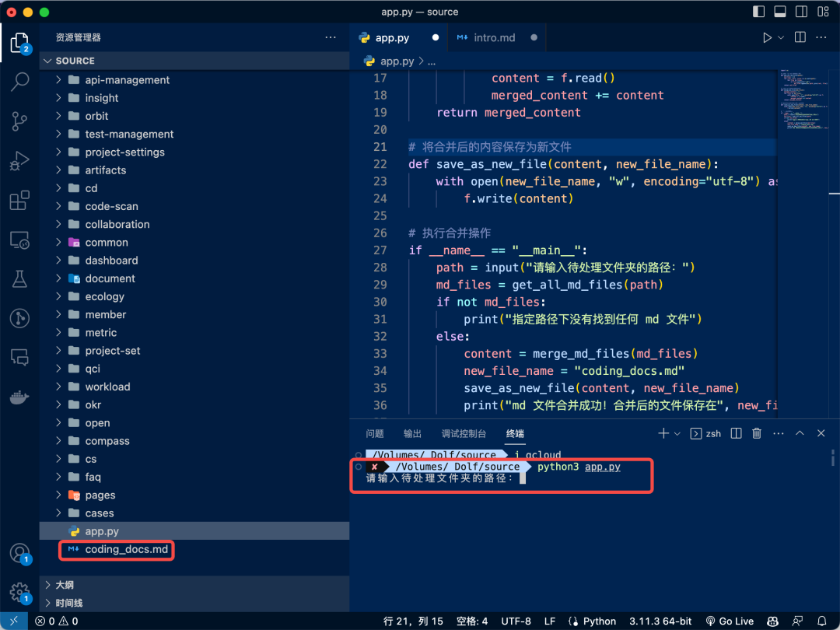Image resolution: width=840 pixels, height=630 pixels.
Task: Open the Manage gear icon
Action: click(19, 593)
